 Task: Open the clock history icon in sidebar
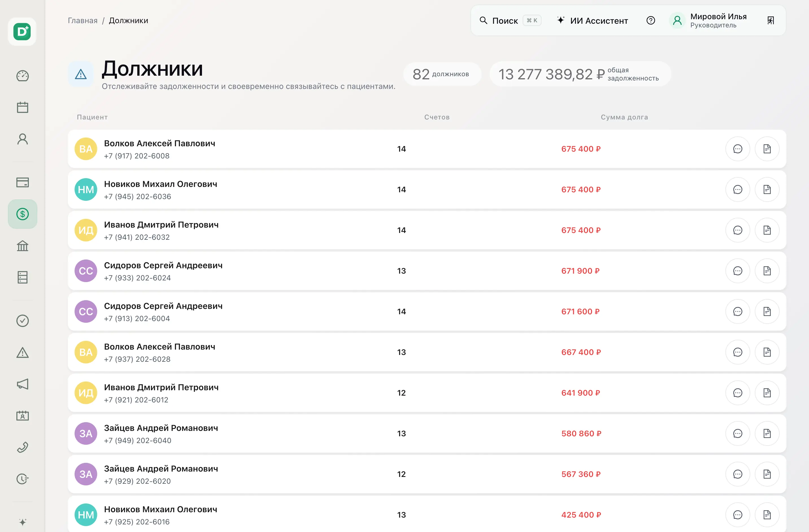[x=22, y=479]
